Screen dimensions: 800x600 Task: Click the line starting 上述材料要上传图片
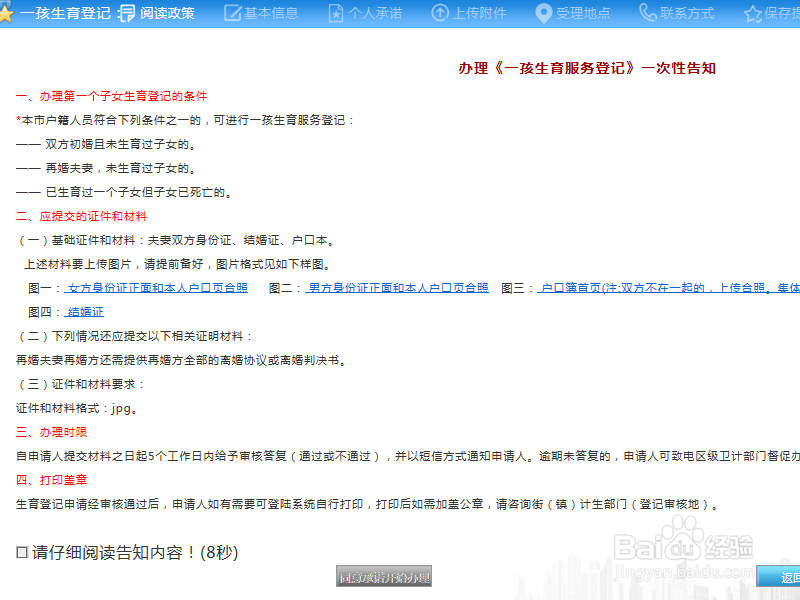179,264
